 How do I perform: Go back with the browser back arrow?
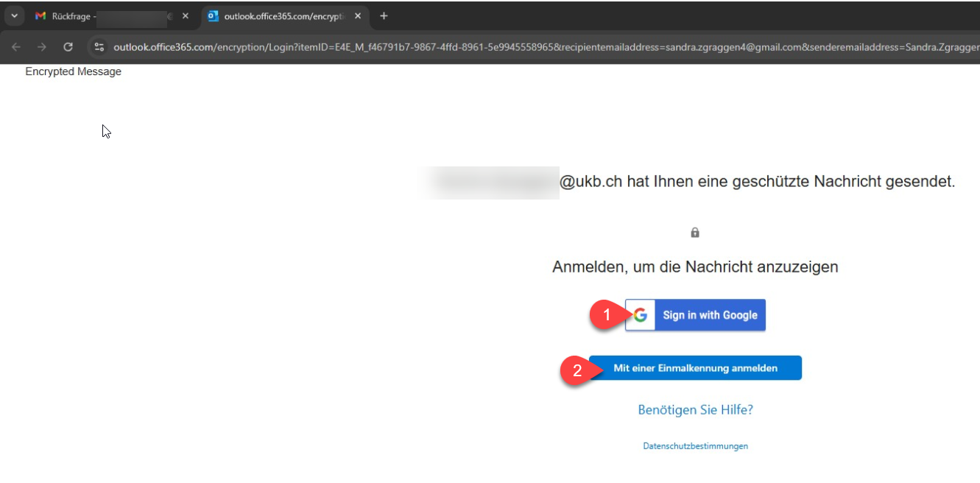[16, 47]
